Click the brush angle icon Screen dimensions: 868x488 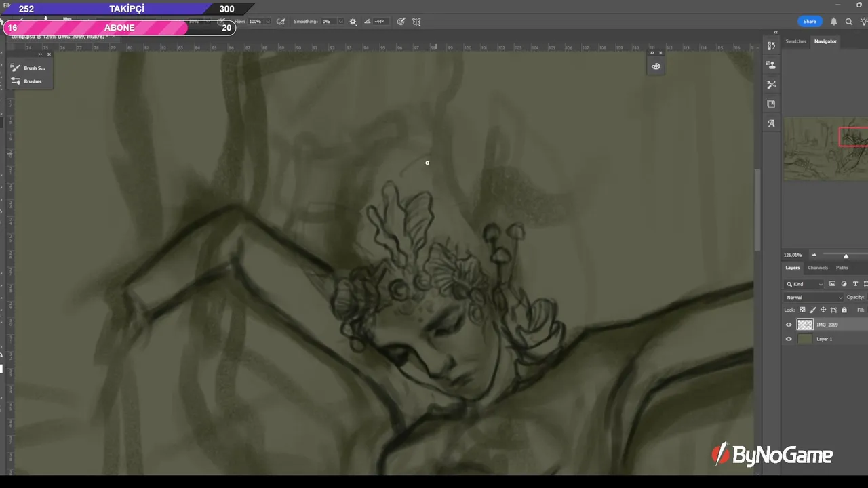[x=368, y=22]
